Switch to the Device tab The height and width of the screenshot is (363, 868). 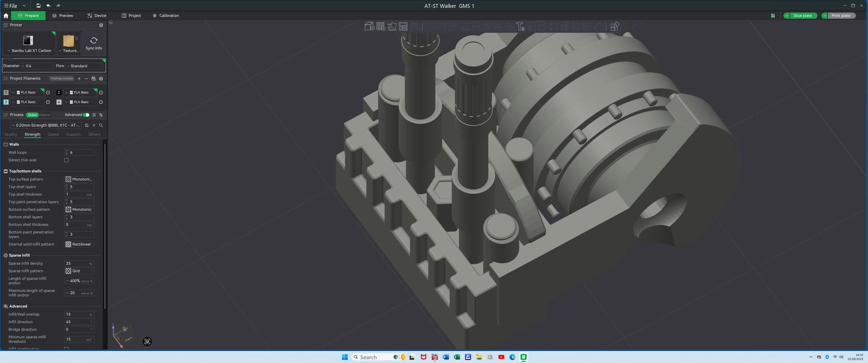tap(97, 16)
